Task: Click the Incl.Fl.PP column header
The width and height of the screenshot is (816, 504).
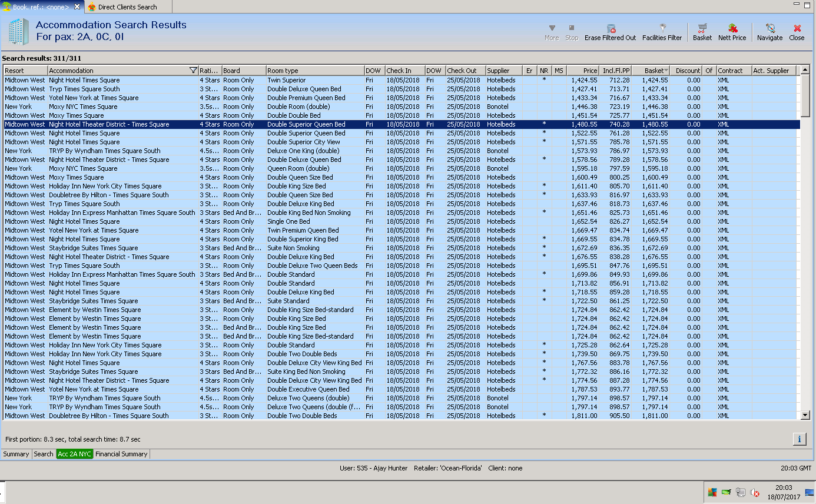Action: [x=616, y=71]
